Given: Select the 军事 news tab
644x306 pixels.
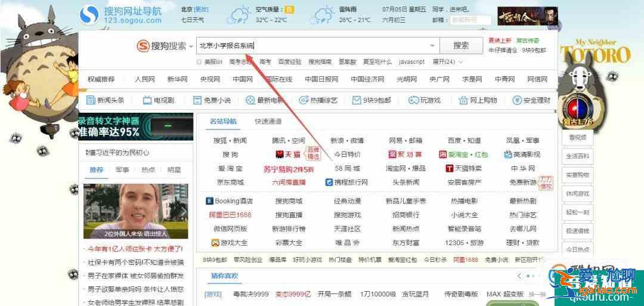Looking at the screenshot, I should coord(122,169).
